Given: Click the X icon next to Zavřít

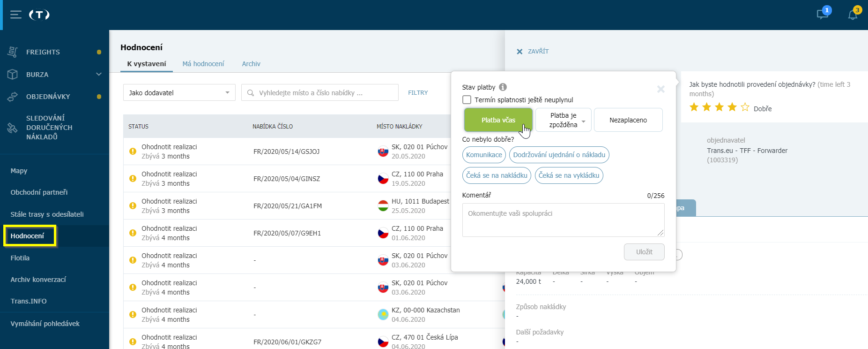Looking at the screenshot, I should click(519, 52).
